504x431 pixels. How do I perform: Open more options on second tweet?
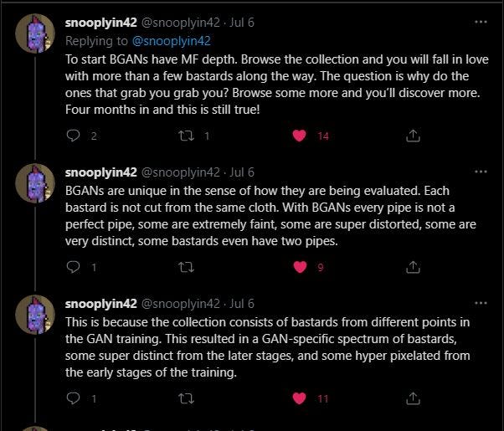tap(480, 172)
